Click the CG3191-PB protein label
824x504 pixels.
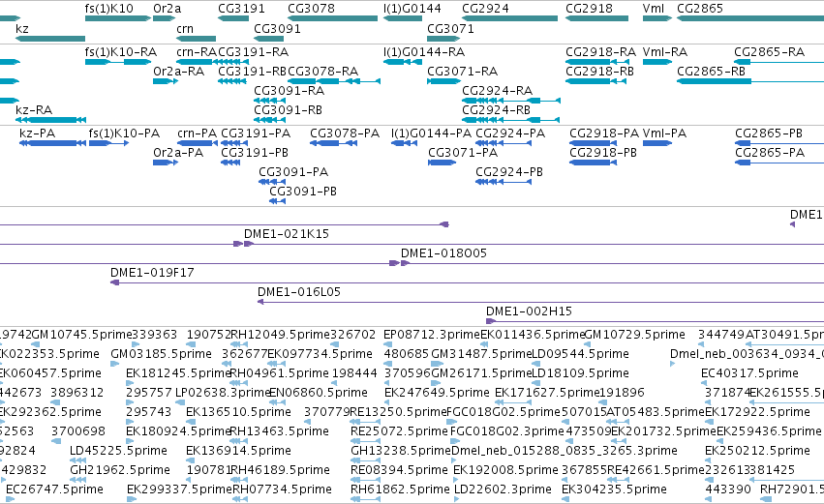coord(255,152)
